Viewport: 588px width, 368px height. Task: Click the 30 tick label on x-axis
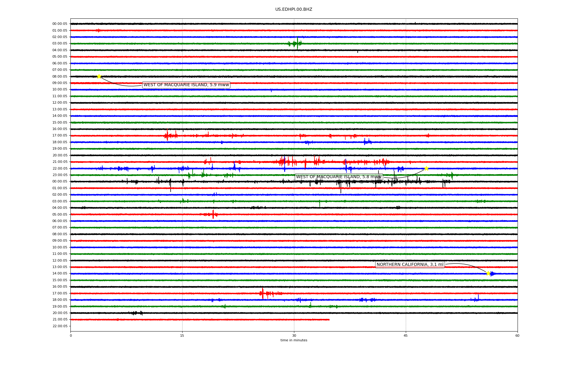point(294,335)
